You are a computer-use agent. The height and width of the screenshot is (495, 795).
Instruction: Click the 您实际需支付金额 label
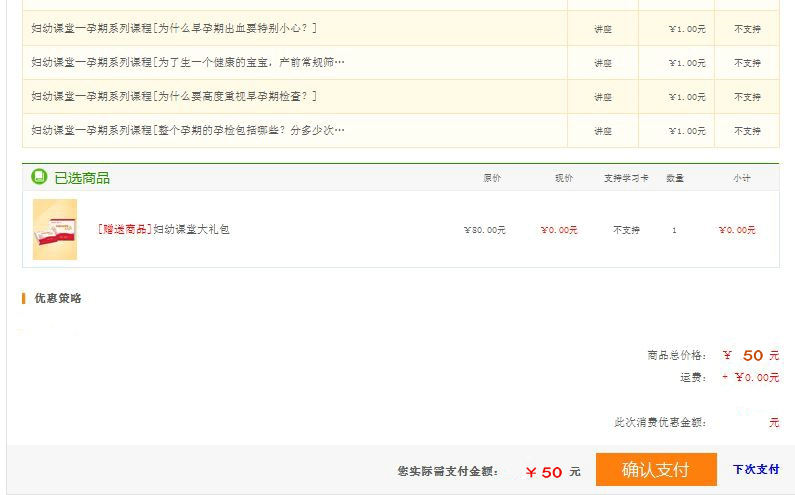447,471
